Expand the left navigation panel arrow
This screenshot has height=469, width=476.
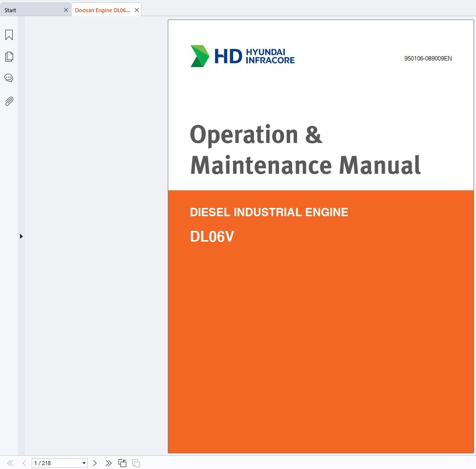pyautogui.click(x=21, y=236)
